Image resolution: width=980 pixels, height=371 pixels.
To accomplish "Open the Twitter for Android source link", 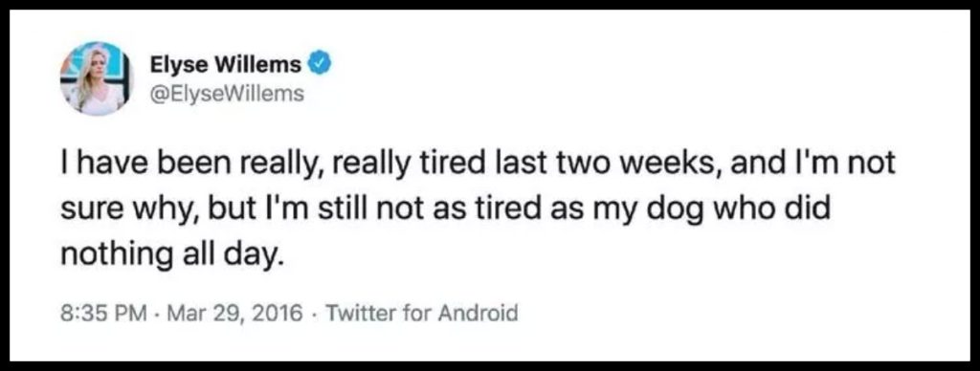I will click(422, 311).
